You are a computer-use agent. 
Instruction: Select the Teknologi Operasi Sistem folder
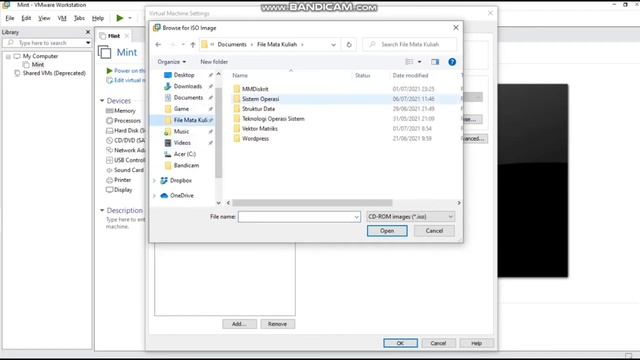[273, 118]
